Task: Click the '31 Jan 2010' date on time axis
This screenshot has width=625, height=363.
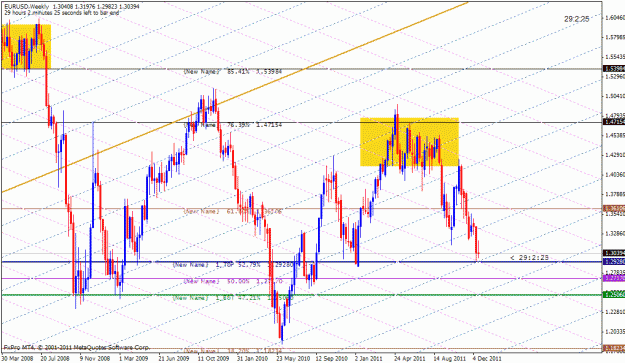Action: coord(252,359)
